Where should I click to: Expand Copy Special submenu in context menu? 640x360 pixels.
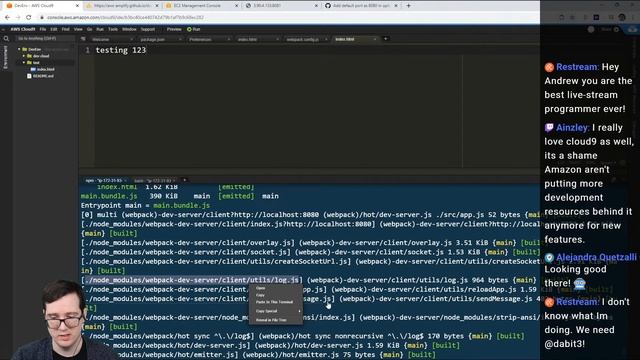276,311
